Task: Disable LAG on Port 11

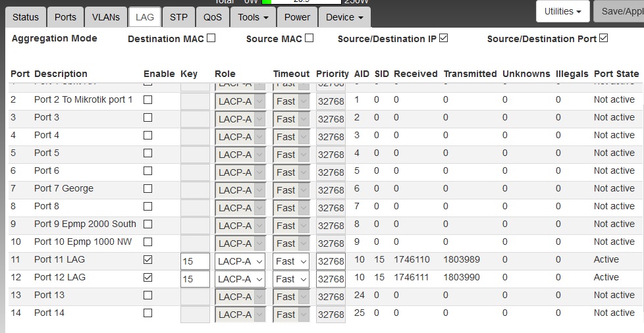Action: click(148, 260)
